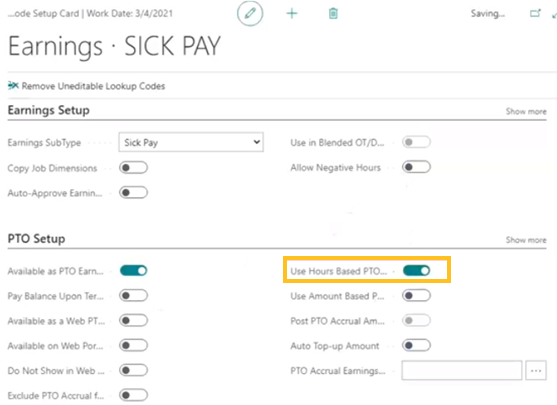
Task: Click the delete trash can icon
Action: point(333,14)
